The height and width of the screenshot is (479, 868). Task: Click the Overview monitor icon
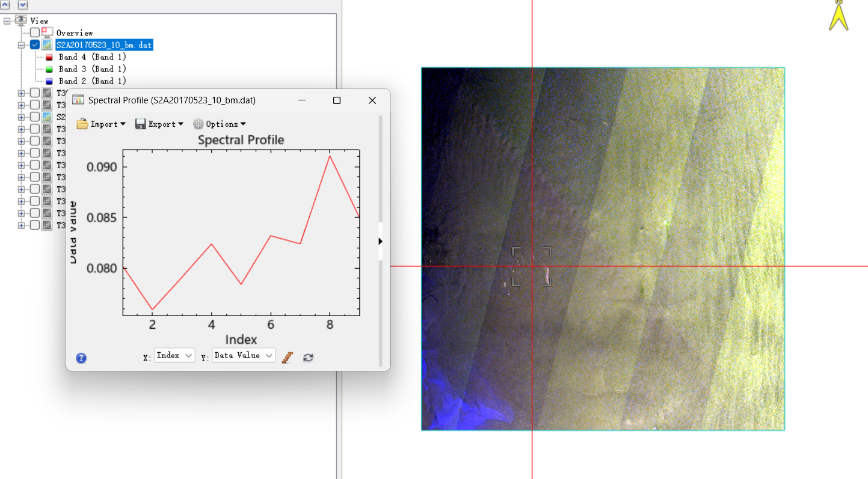point(48,32)
